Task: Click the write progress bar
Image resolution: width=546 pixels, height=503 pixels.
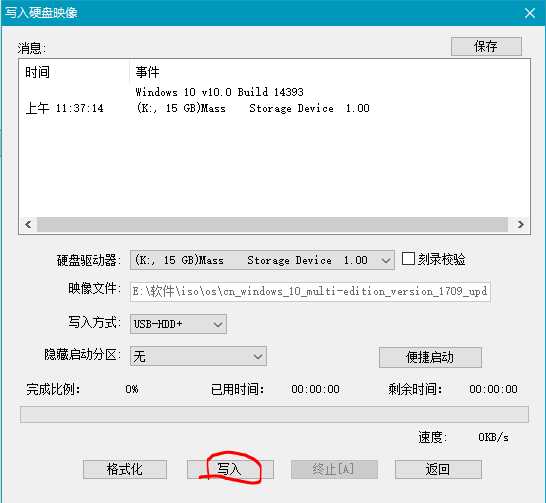Action: tap(274, 414)
